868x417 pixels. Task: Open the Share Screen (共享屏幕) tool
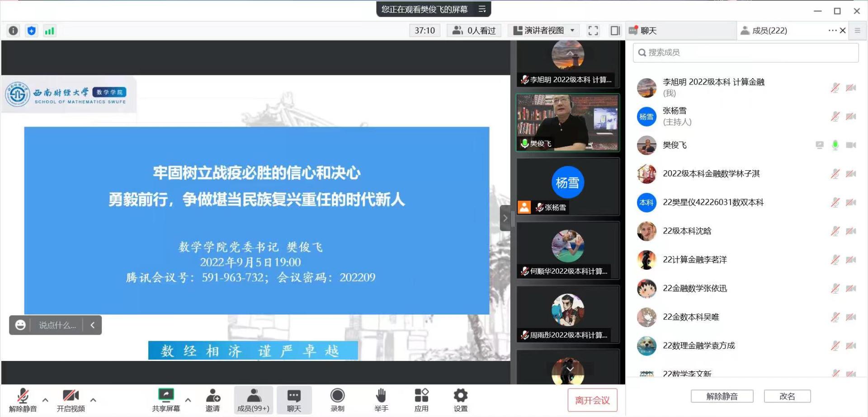165,400
